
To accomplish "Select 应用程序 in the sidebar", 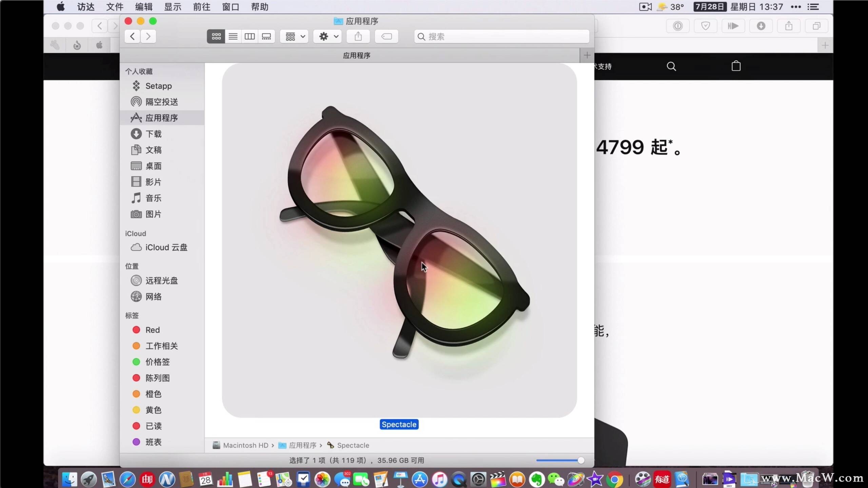I will click(162, 118).
